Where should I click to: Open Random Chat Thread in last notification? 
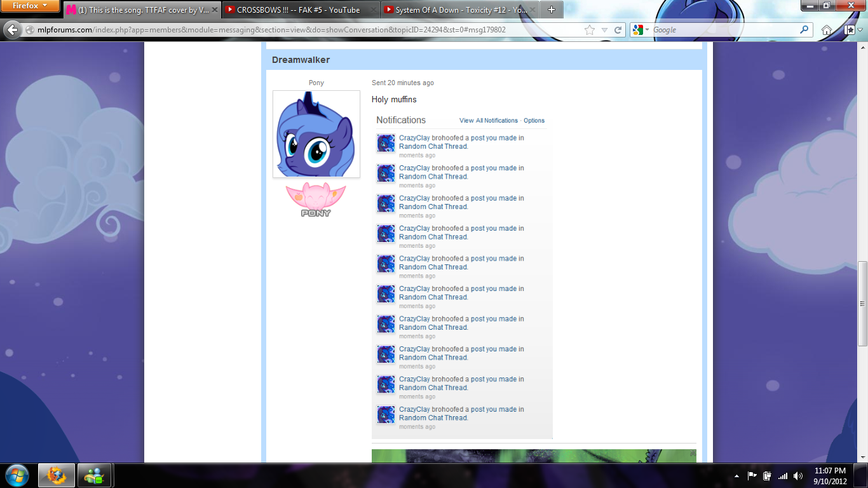click(x=433, y=418)
